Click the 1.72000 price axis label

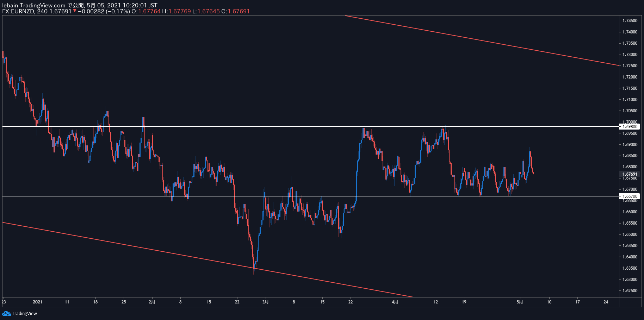(630, 77)
